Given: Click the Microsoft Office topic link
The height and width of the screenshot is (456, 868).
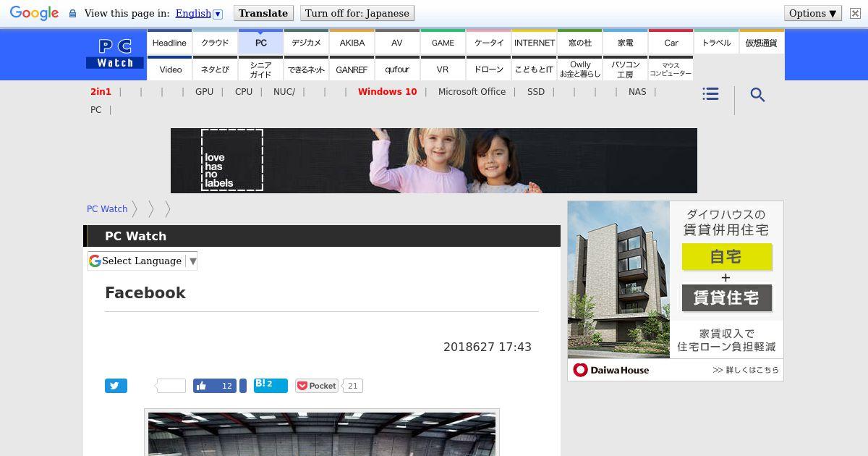Looking at the screenshot, I should (x=472, y=91).
